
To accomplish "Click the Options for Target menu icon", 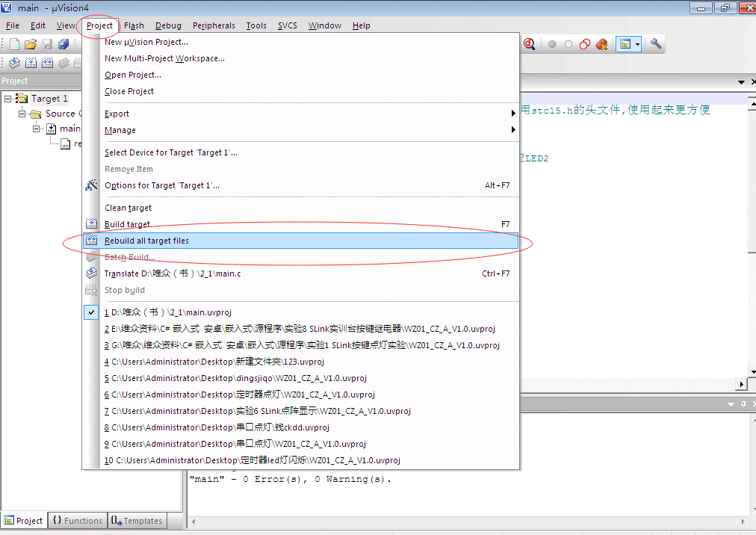I will (91, 185).
